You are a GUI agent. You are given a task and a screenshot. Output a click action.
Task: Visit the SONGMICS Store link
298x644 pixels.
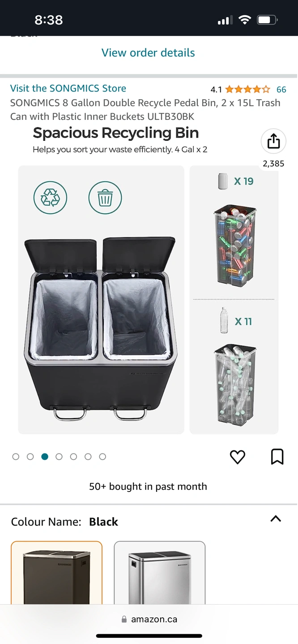(x=68, y=88)
